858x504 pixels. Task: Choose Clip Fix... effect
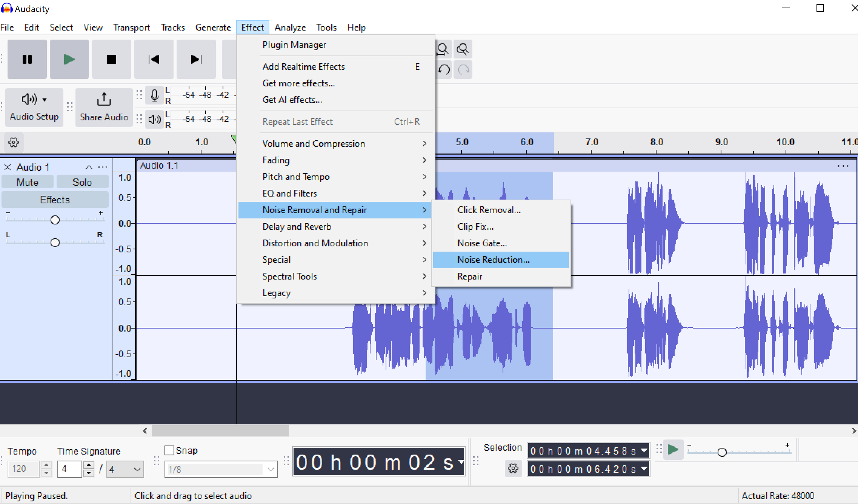[x=501, y=227]
